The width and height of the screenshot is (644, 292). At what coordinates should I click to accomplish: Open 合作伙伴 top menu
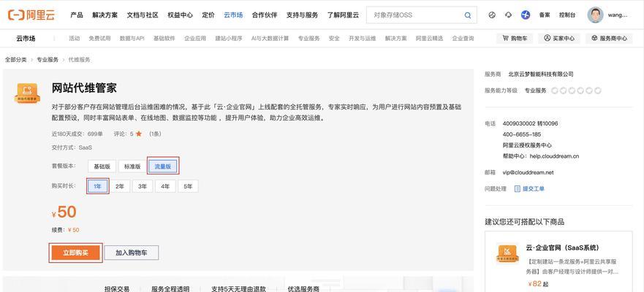(x=265, y=15)
